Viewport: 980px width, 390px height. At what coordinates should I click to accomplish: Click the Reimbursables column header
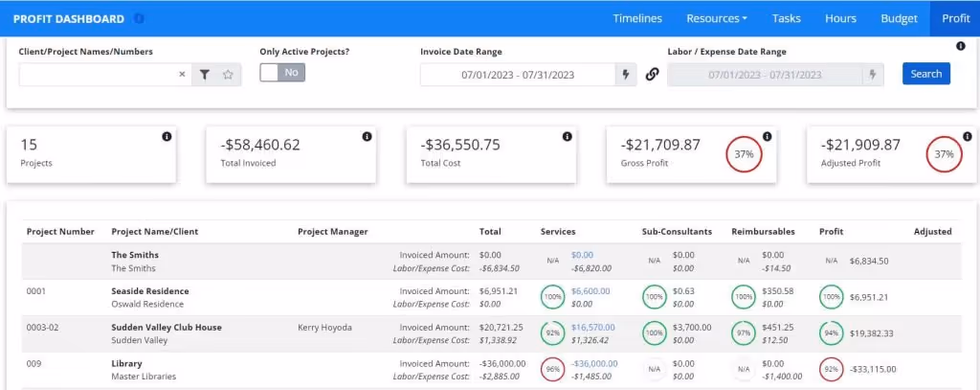(763, 232)
